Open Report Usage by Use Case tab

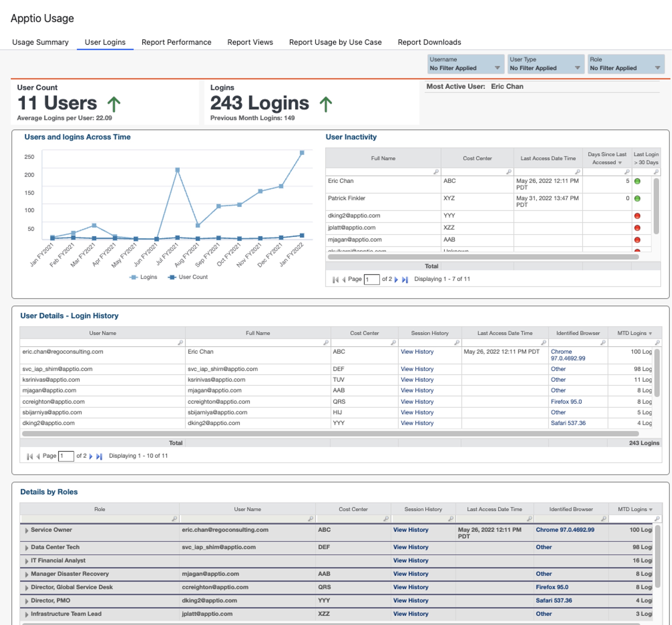(335, 42)
